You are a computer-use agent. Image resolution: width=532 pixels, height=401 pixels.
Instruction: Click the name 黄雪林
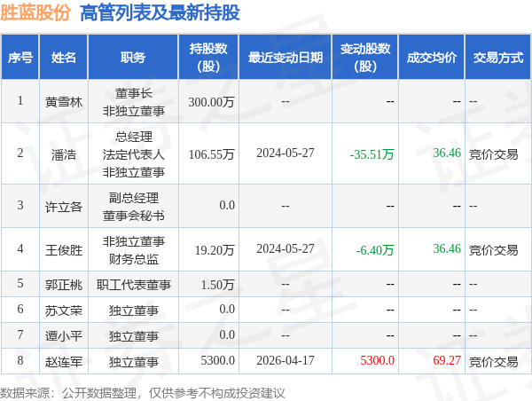(64, 102)
